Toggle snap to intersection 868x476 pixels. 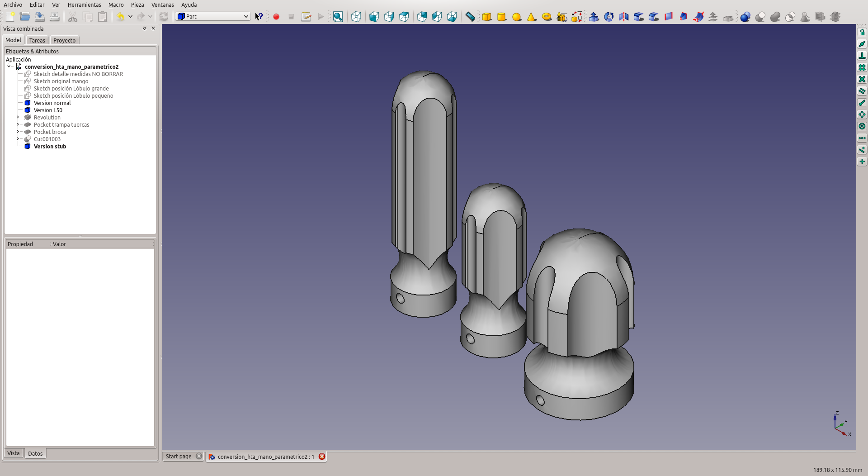(x=862, y=79)
